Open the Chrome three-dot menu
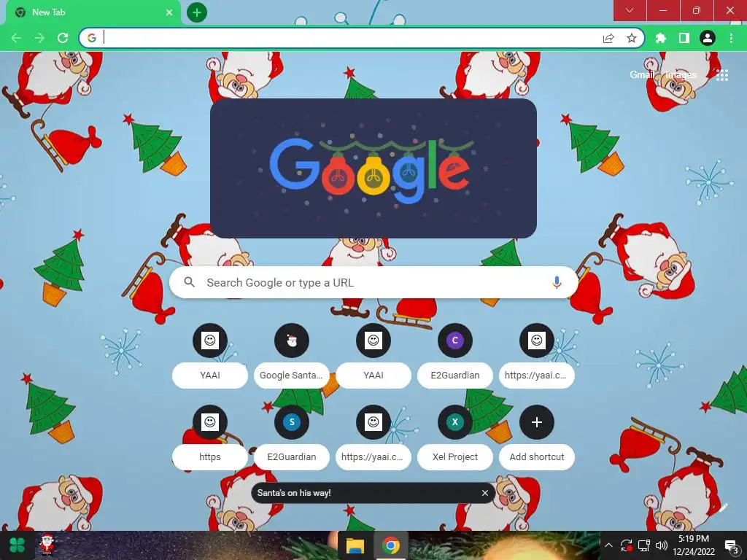The width and height of the screenshot is (747, 560). pyautogui.click(x=731, y=38)
